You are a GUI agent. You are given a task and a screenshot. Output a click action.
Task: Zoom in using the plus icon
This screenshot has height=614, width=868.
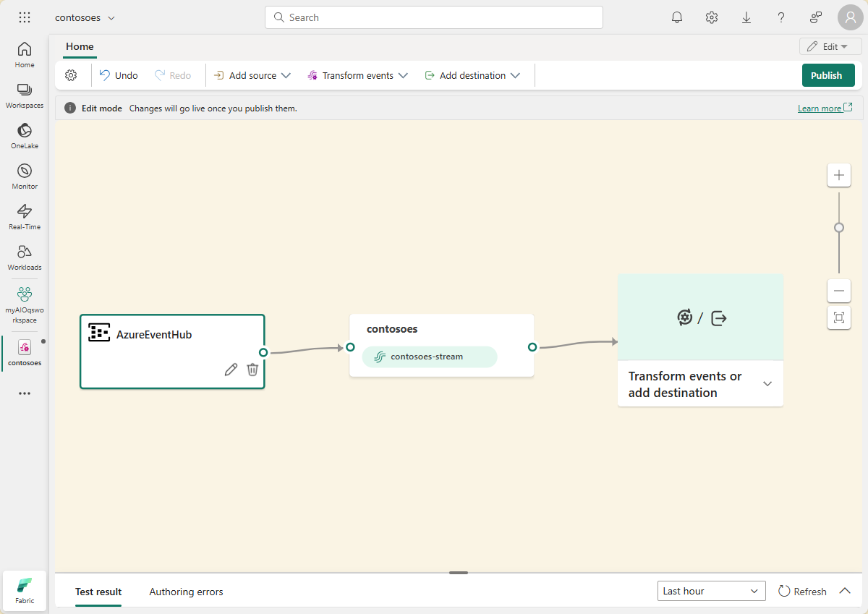pyautogui.click(x=838, y=174)
